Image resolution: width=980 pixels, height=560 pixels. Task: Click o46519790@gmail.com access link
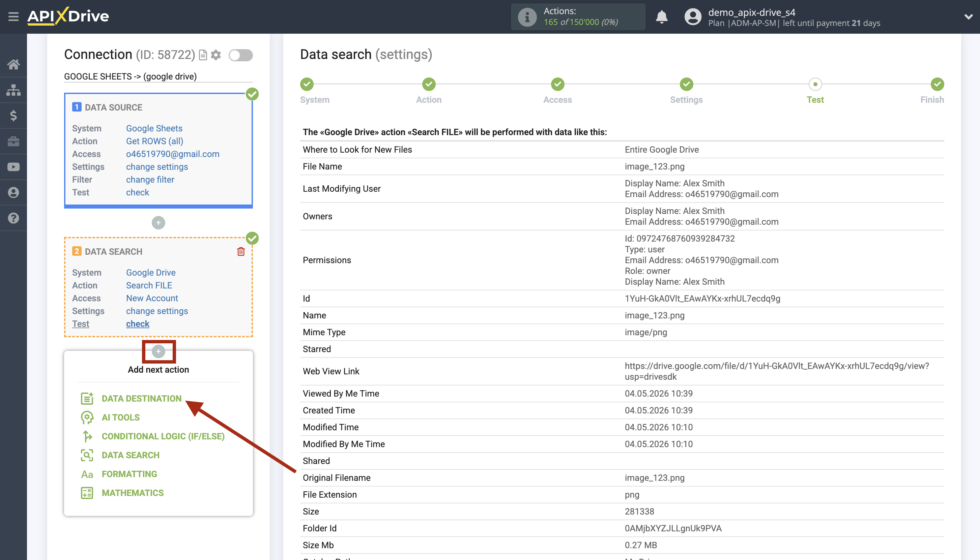coord(173,154)
